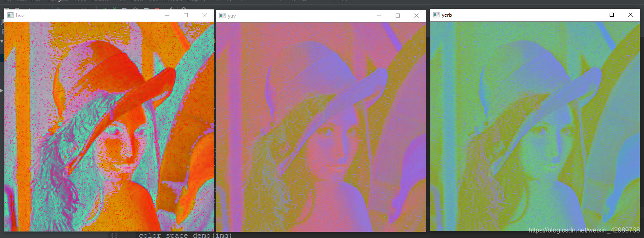644x238 pixels.
Task: Maximize the hsv window
Action: click(x=186, y=15)
